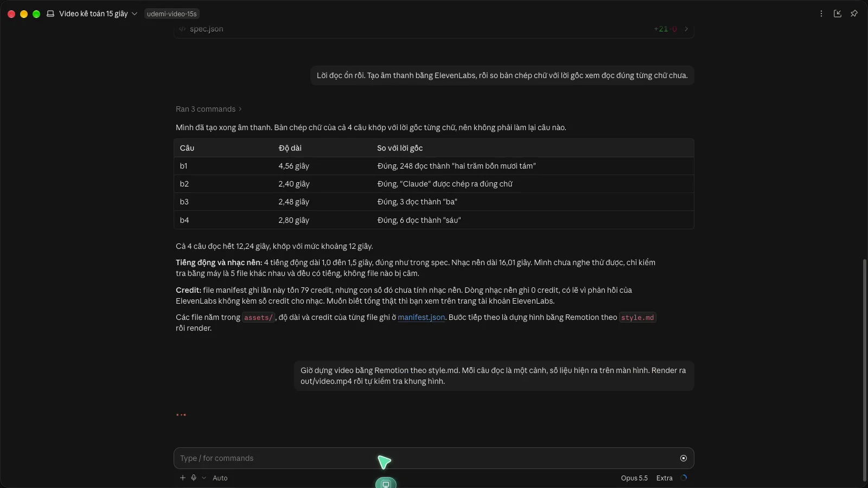Click the laptop icon beside the session title

(50, 14)
